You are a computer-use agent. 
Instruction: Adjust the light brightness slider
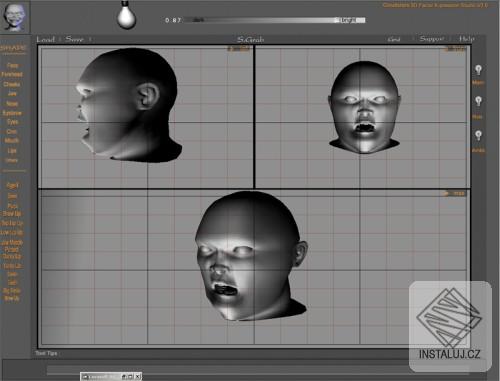point(274,20)
